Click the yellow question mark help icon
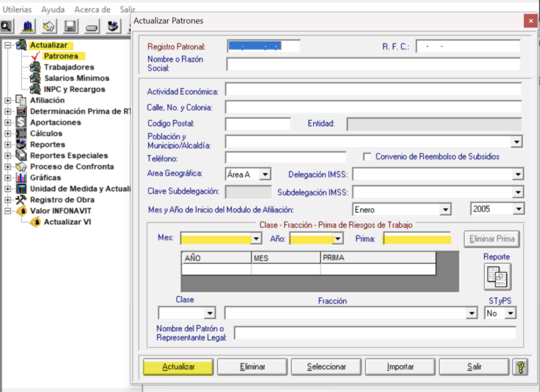The width and height of the screenshot is (540, 392). tap(520, 367)
